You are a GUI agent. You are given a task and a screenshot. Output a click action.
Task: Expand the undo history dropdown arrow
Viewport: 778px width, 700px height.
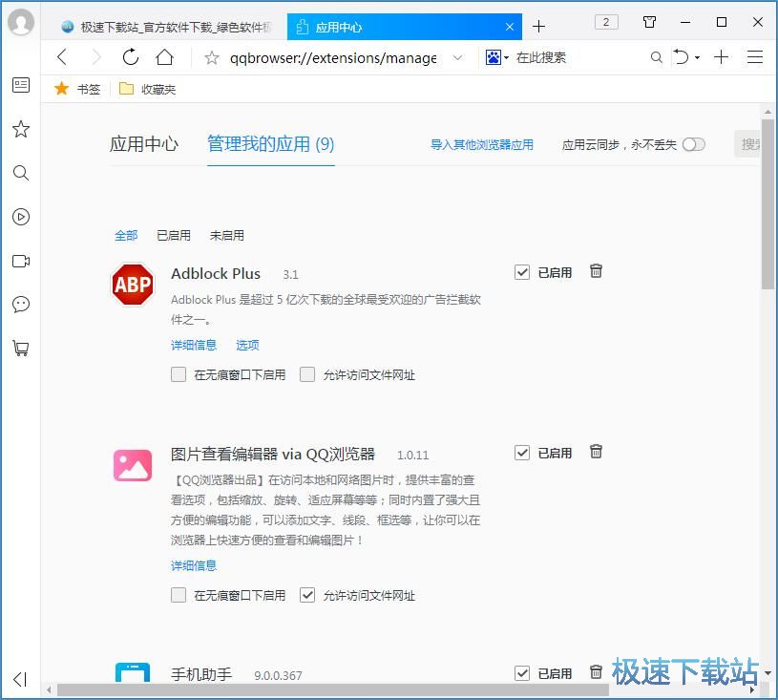tap(697, 57)
